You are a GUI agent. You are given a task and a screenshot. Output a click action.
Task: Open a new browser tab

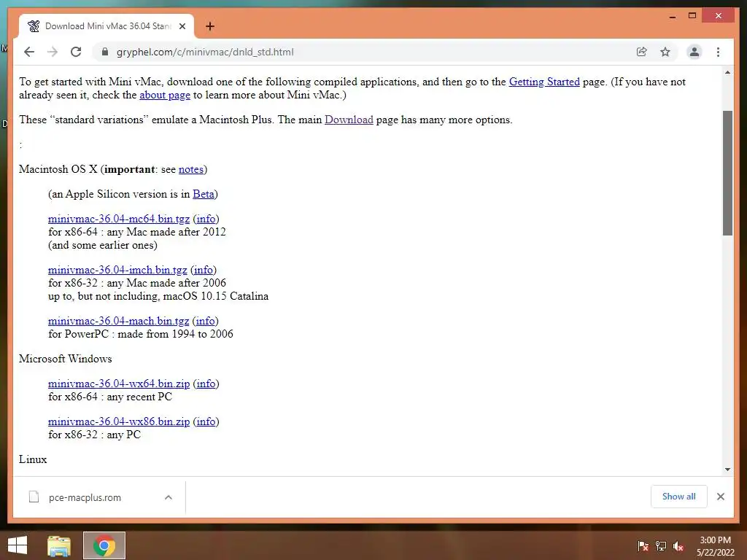tap(209, 26)
